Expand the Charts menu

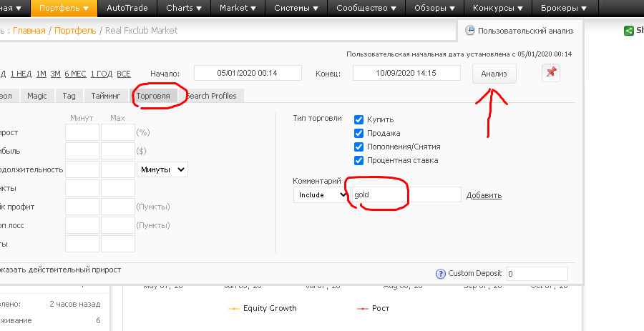pyautogui.click(x=184, y=8)
